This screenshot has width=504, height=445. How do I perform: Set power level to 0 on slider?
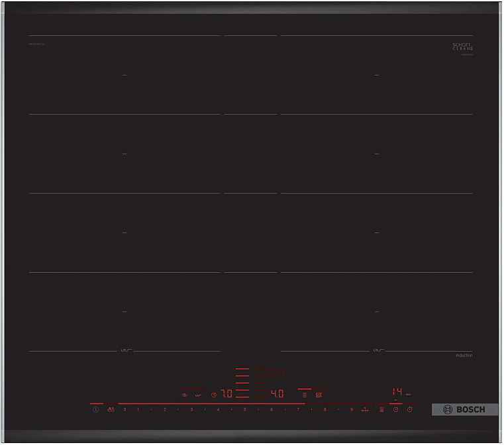[125, 410]
